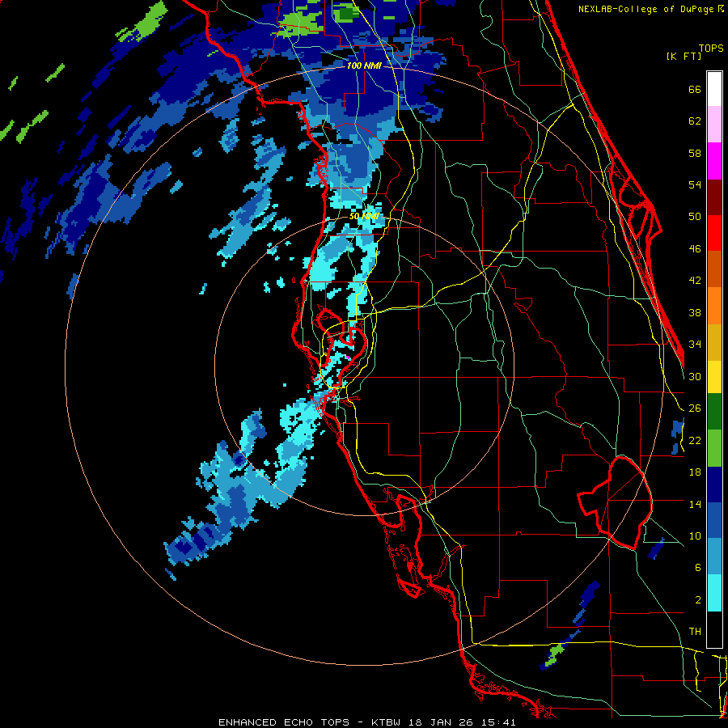Click the 14 legend value

pyautogui.click(x=695, y=504)
